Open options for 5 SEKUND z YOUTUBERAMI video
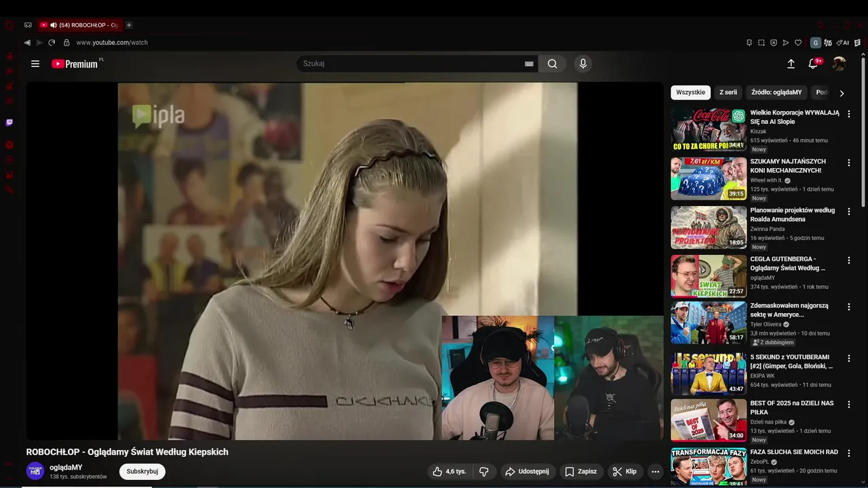This screenshot has width=868, height=488. click(848, 358)
